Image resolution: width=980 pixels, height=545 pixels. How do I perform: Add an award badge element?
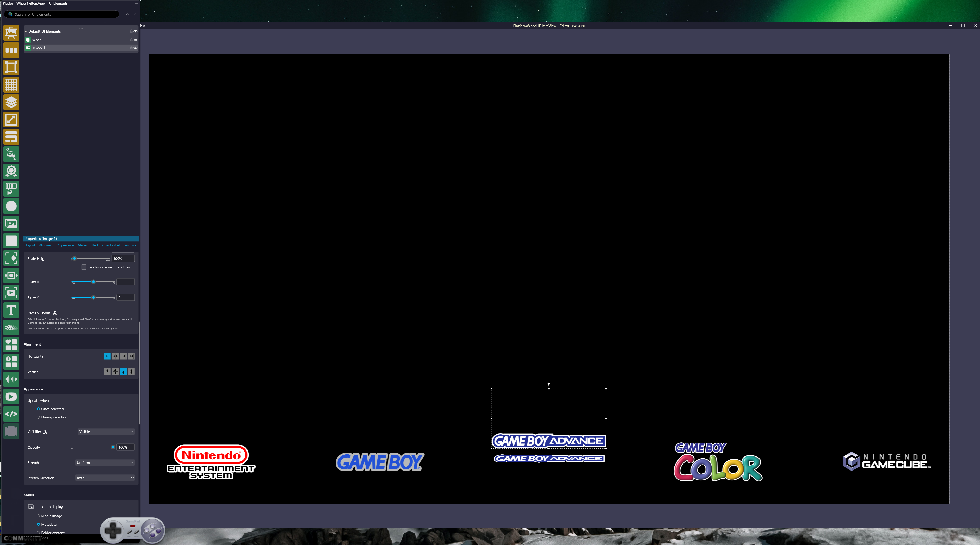tap(11, 171)
